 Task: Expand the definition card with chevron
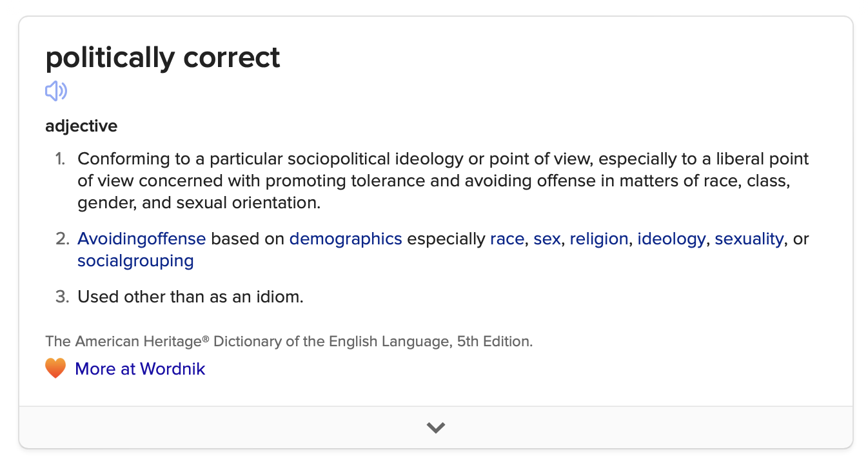pyautogui.click(x=436, y=428)
